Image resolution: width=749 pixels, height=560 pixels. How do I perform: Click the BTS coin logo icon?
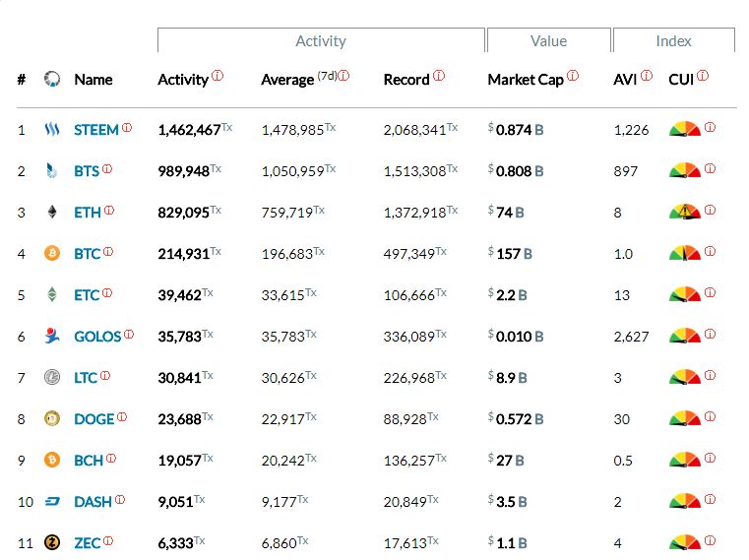pyautogui.click(x=51, y=170)
